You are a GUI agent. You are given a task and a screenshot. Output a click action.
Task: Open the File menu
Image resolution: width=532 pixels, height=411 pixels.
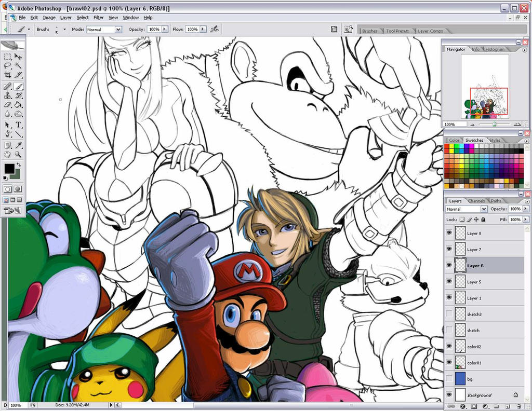click(x=22, y=18)
